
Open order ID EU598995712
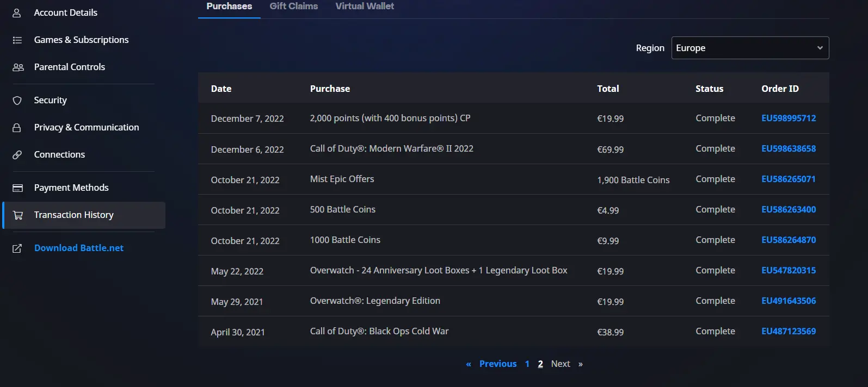pyautogui.click(x=789, y=118)
